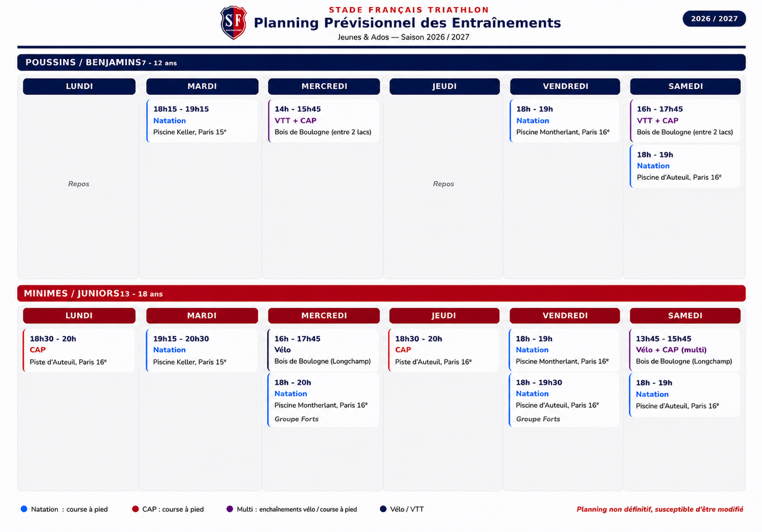This screenshot has width=762, height=532.
Task: Click the 'CAP' label in Minimes Lundi card
Action: click(x=38, y=350)
